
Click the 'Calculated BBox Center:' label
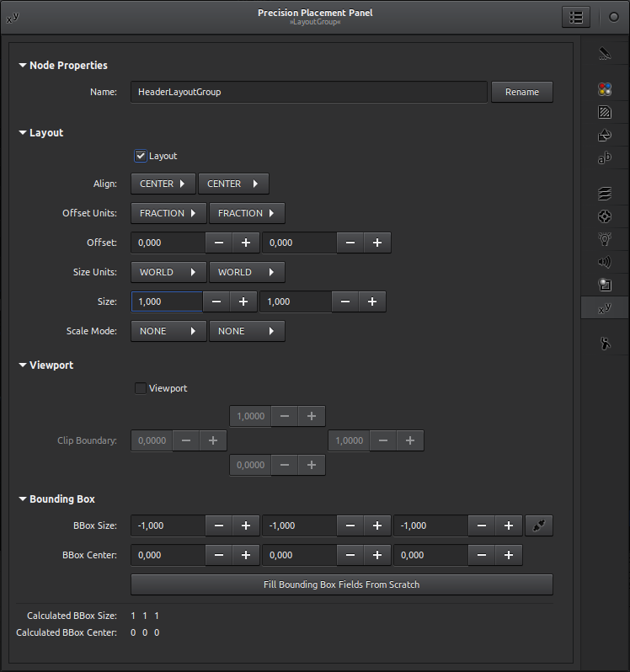click(67, 632)
